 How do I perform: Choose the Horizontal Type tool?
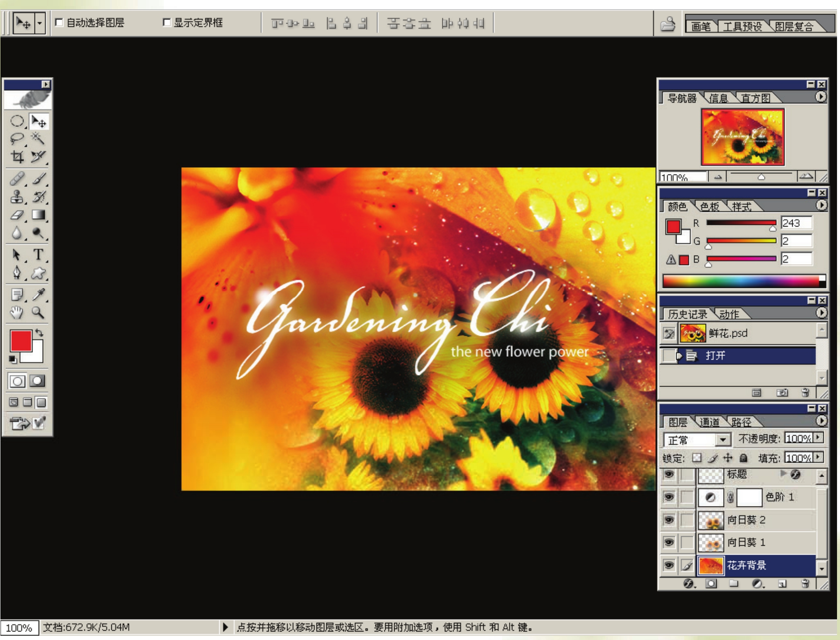tap(38, 255)
